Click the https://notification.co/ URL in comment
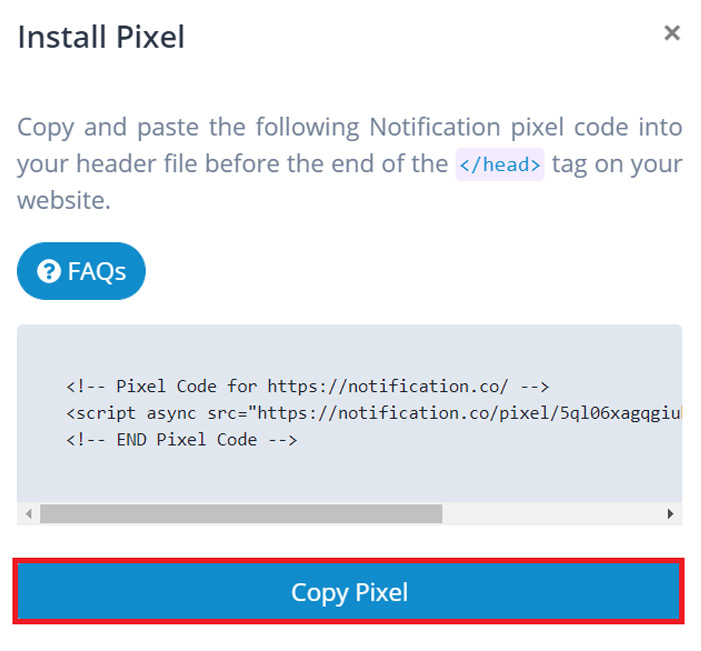 tap(388, 386)
